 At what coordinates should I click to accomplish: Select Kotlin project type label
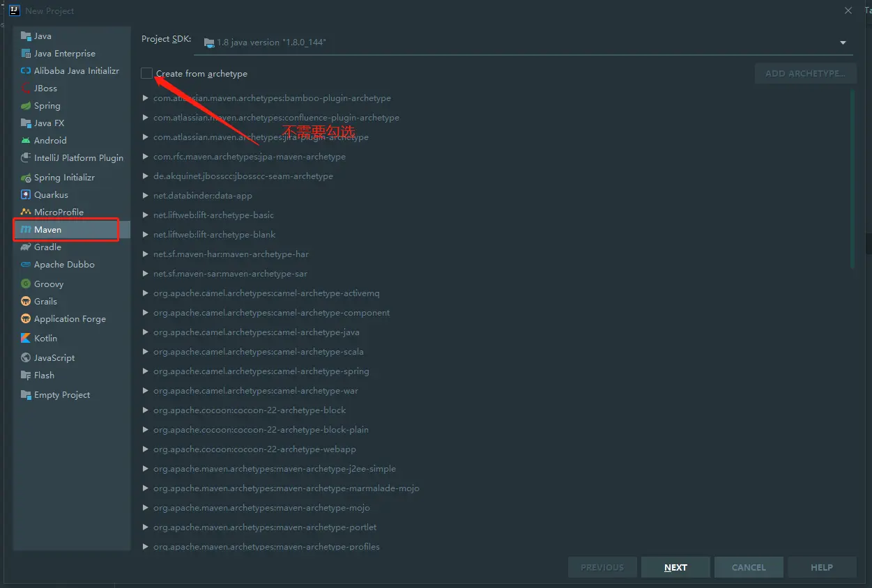(45, 339)
